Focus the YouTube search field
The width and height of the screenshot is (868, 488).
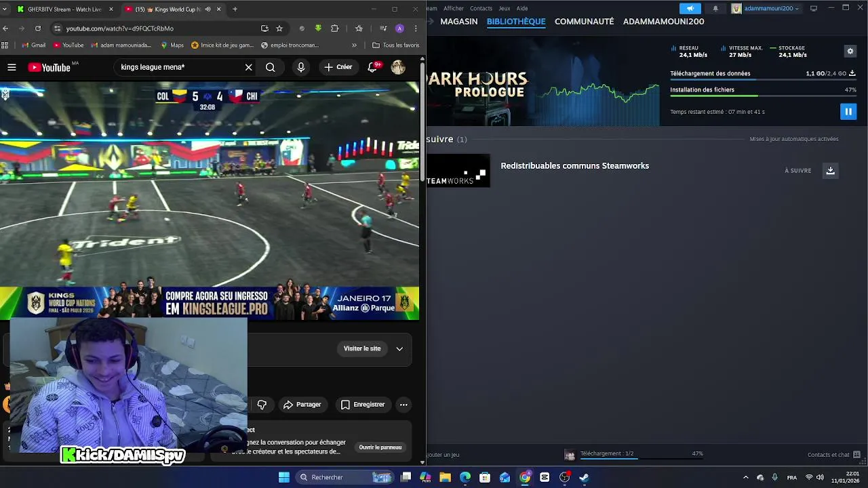(180, 67)
